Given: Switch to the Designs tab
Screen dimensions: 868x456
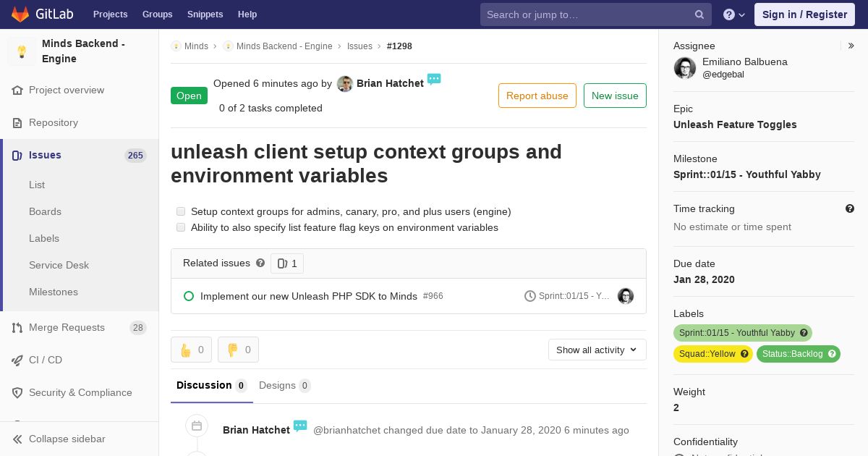Looking at the screenshot, I should click(285, 386).
